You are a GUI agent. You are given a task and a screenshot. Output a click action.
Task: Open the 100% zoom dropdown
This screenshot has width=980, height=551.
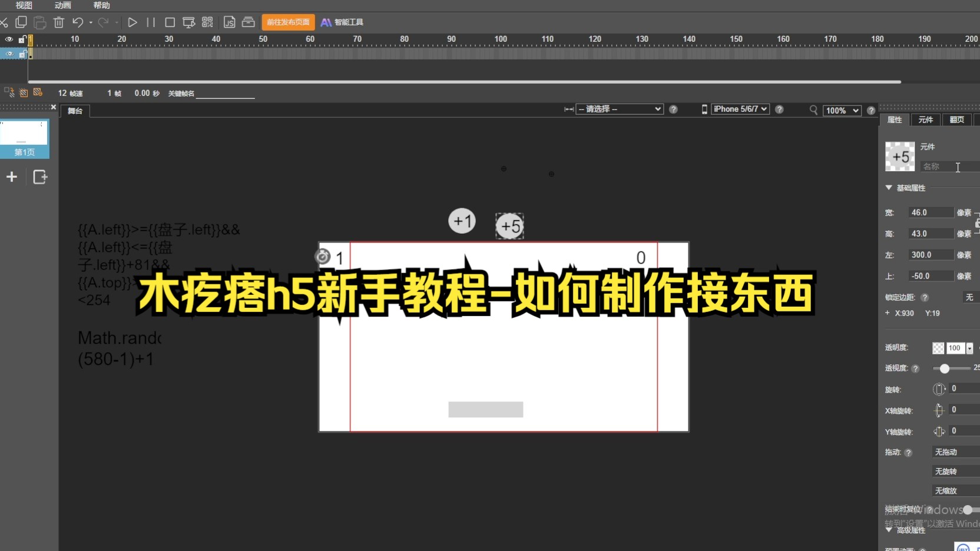[842, 111]
